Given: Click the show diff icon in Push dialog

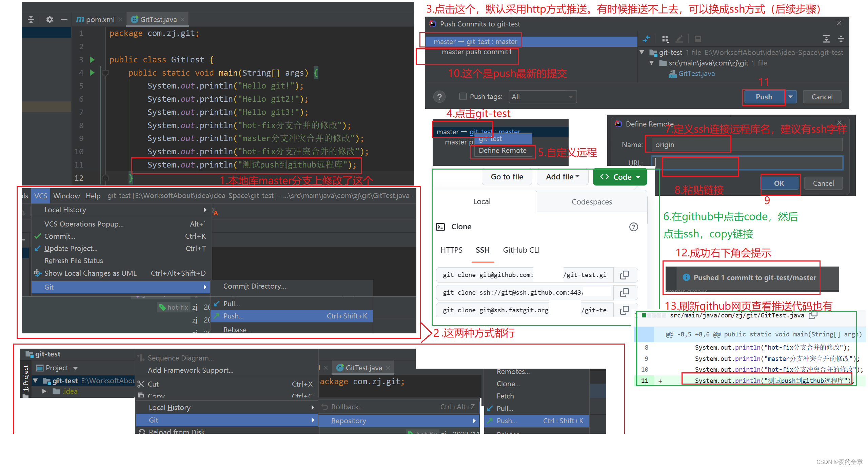Looking at the screenshot, I should click(646, 39).
